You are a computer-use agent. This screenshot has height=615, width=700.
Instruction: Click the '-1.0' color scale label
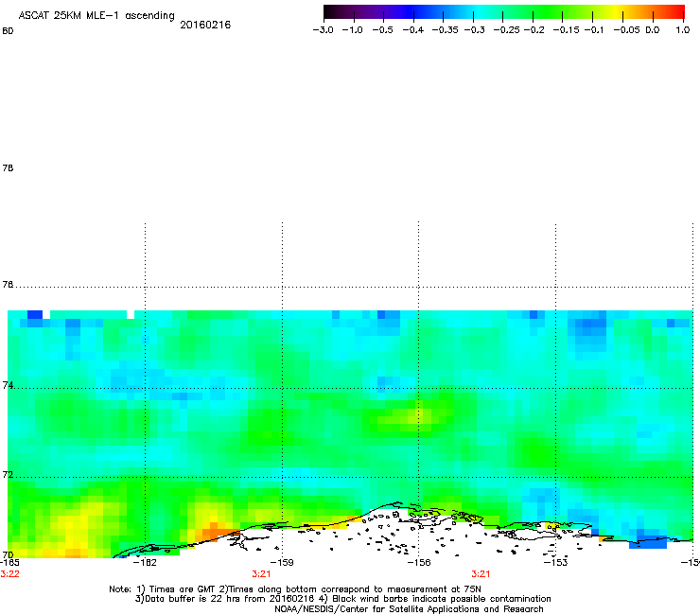pos(353,30)
